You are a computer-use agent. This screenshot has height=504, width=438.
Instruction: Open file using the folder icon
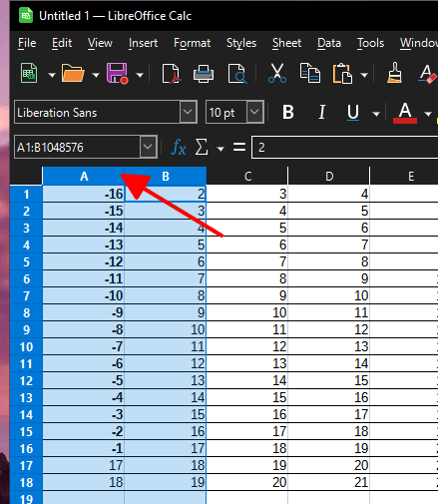click(x=73, y=74)
